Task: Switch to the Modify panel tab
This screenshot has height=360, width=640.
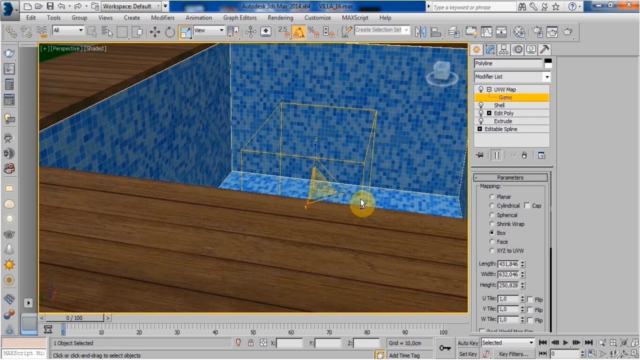Action: coord(490,49)
